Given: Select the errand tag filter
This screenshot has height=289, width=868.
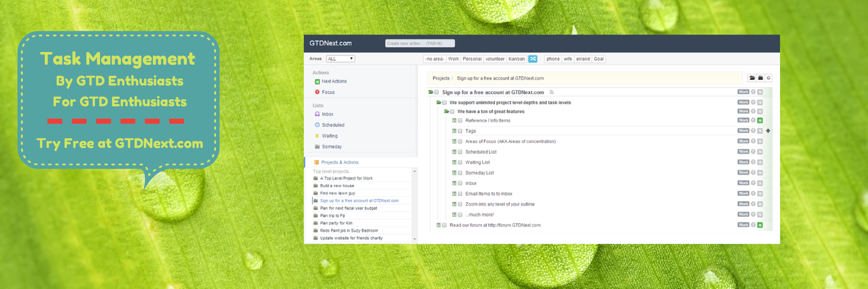Looking at the screenshot, I should [x=583, y=59].
